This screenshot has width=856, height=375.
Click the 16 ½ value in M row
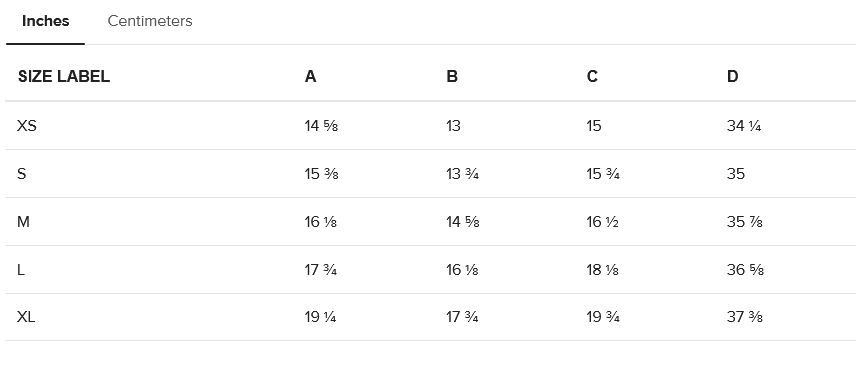tap(602, 222)
